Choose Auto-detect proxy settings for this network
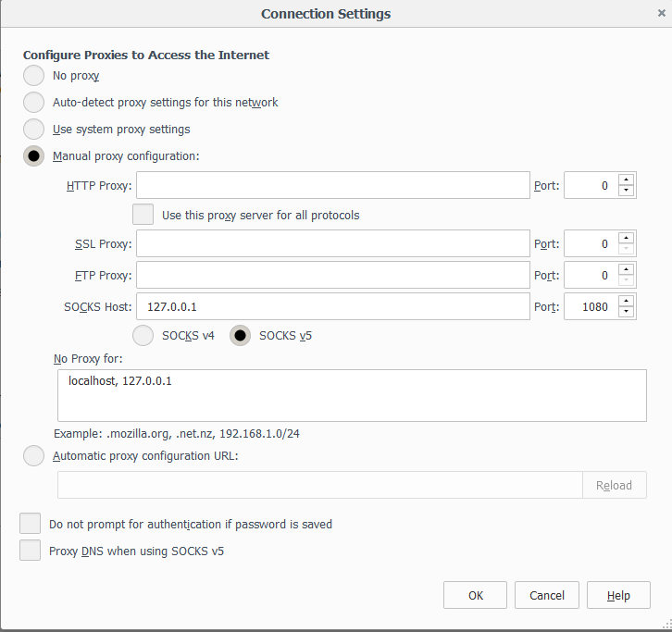672x632 pixels. [33, 103]
